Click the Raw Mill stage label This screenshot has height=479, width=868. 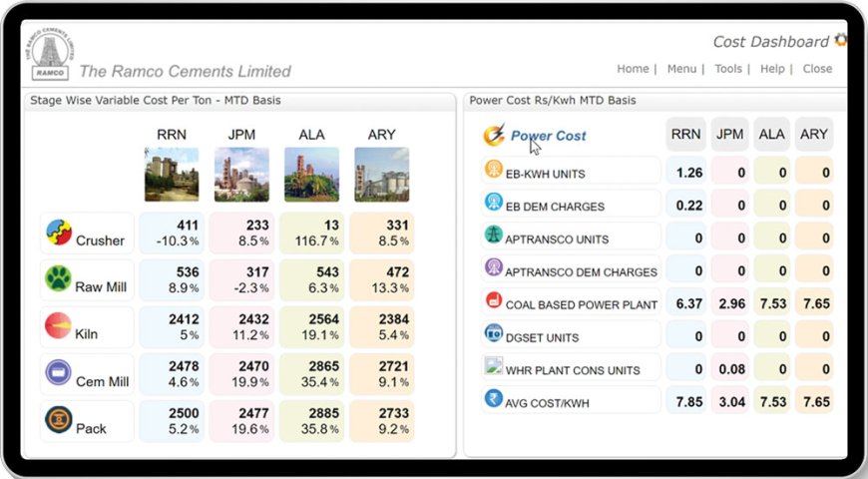pos(101,287)
